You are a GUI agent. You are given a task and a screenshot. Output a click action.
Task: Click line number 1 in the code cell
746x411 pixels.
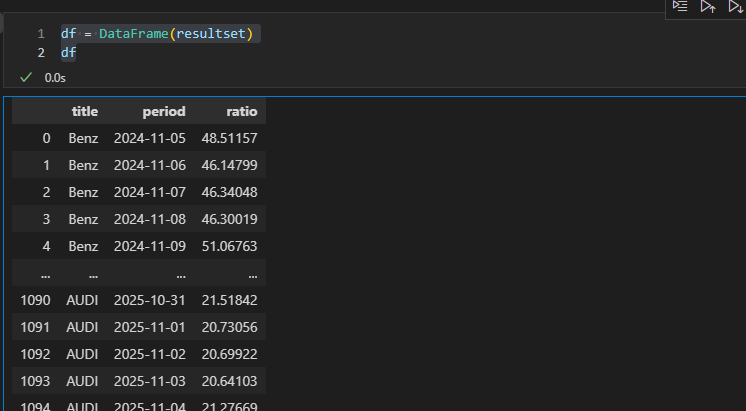coord(41,34)
